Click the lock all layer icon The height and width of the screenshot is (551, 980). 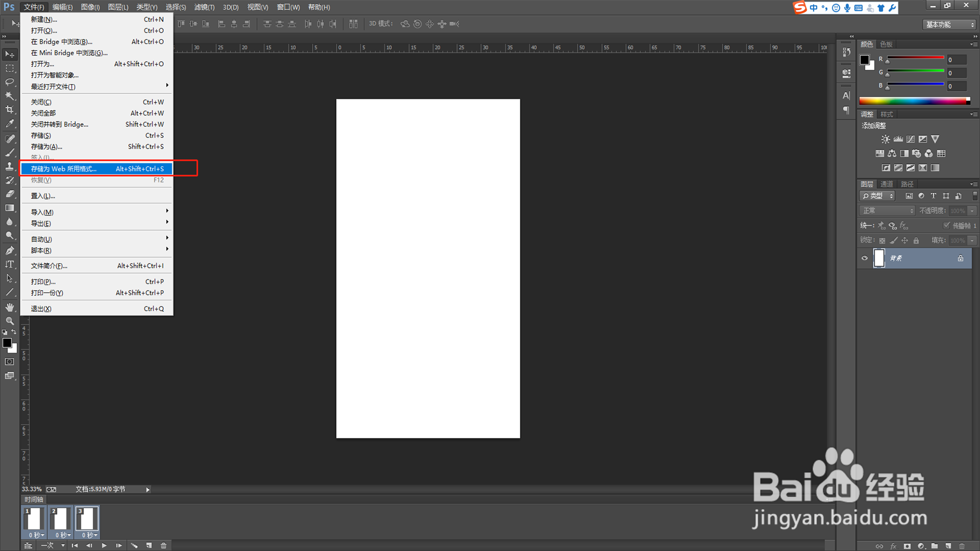tap(916, 240)
